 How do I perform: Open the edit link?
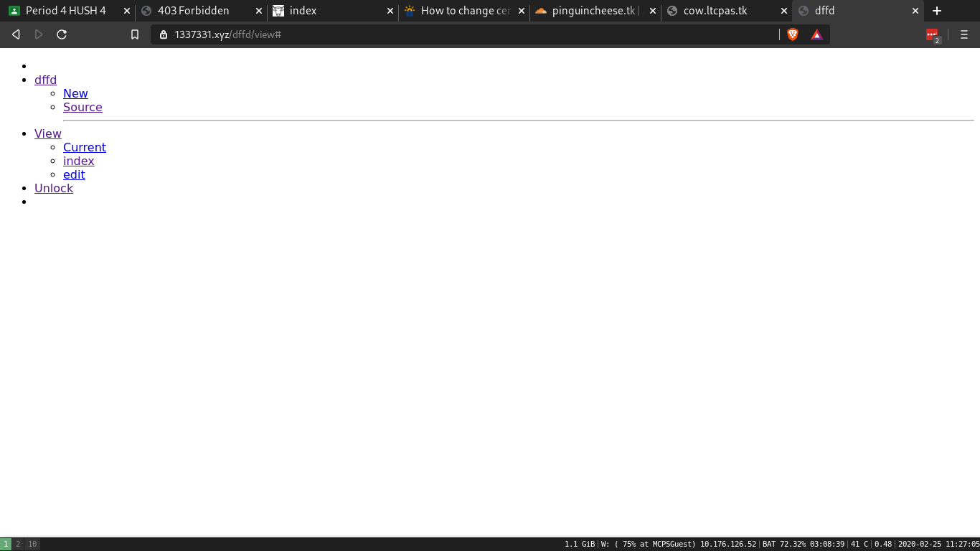click(74, 174)
